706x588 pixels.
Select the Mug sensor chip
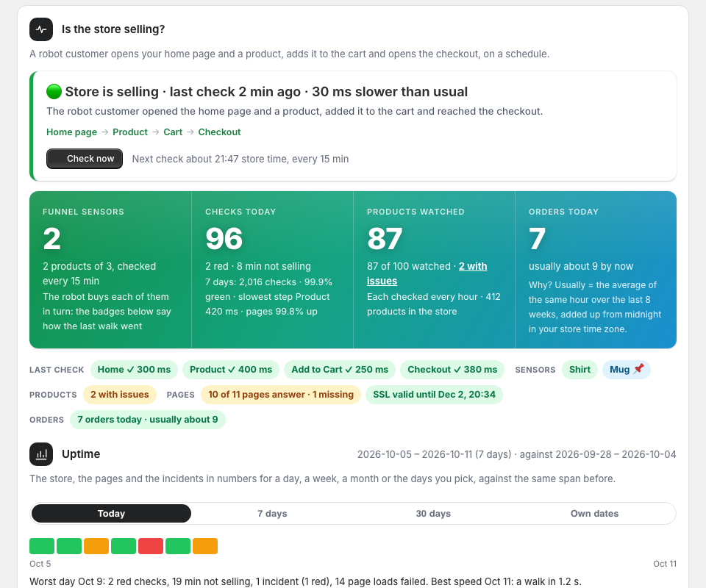627,370
